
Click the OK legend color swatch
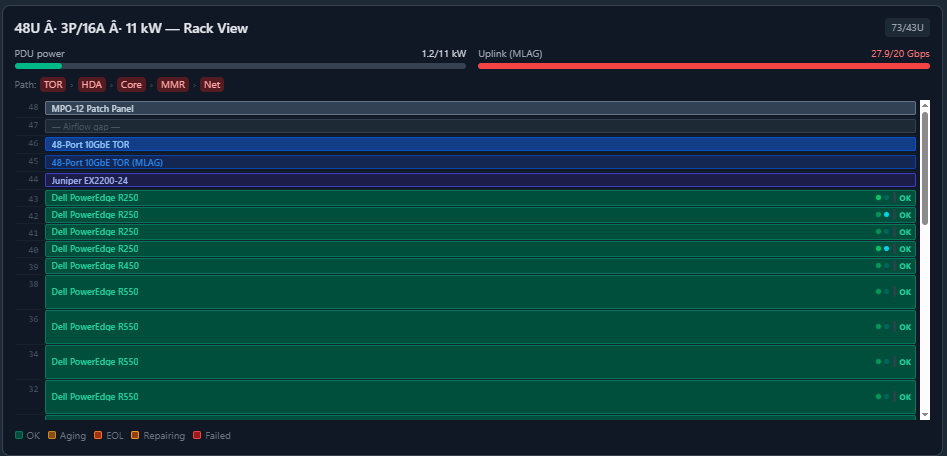tap(19, 435)
